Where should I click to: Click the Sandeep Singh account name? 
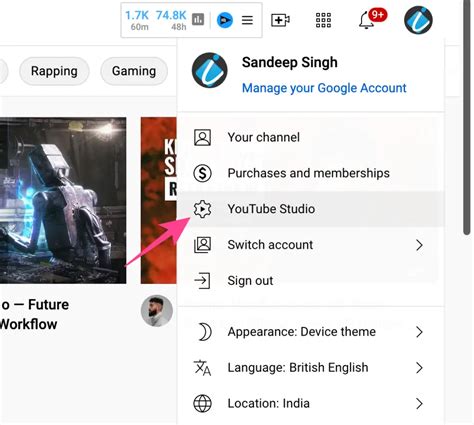[x=290, y=62]
